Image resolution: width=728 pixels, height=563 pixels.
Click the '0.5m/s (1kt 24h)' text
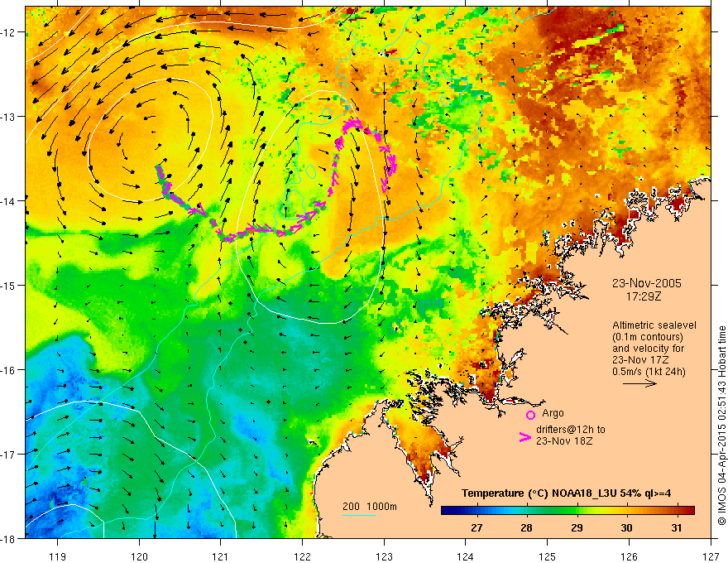click(x=649, y=372)
